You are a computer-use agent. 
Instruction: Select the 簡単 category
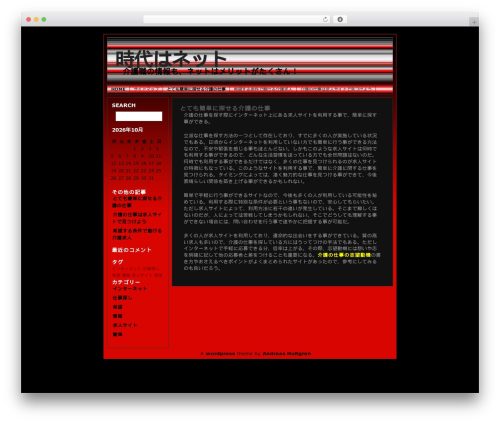tap(117, 334)
